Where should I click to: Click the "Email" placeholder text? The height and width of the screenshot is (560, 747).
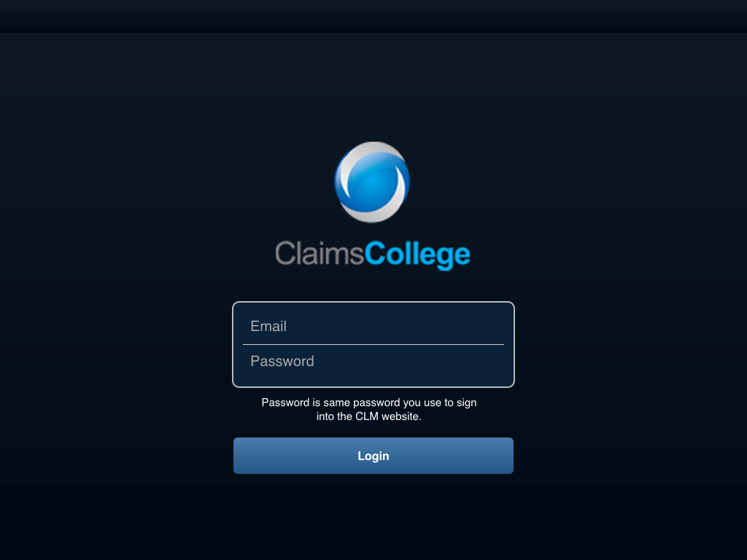(x=268, y=326)
